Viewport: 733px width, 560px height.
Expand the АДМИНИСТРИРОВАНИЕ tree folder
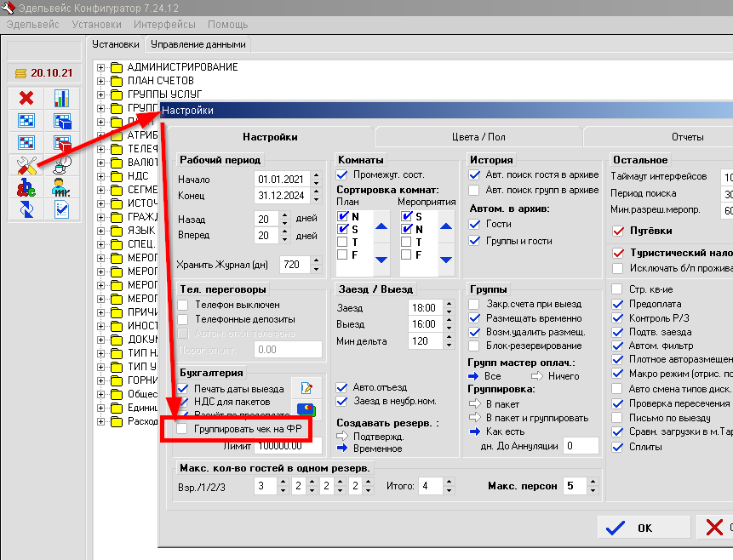(x=101, y=67)
